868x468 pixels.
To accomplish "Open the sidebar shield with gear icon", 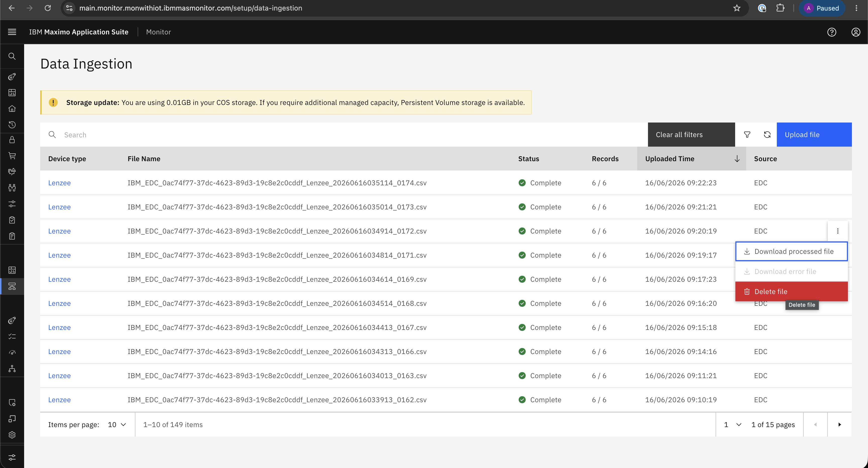I will 12,403.
